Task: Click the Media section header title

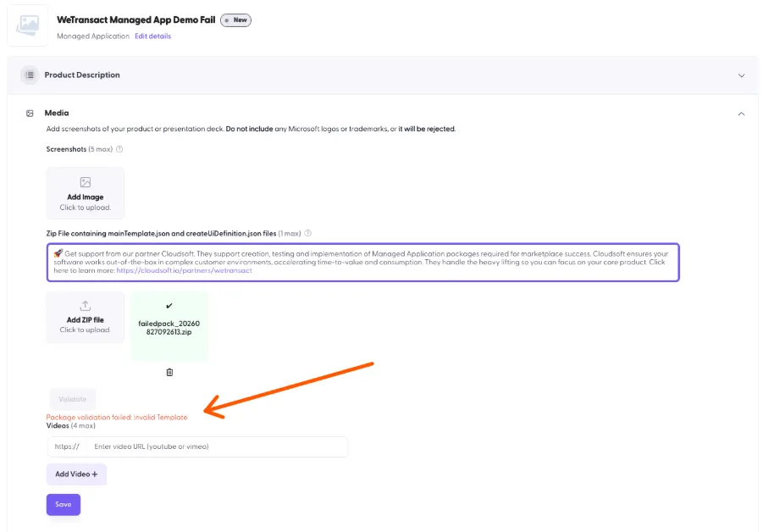Action: [57, 113]
